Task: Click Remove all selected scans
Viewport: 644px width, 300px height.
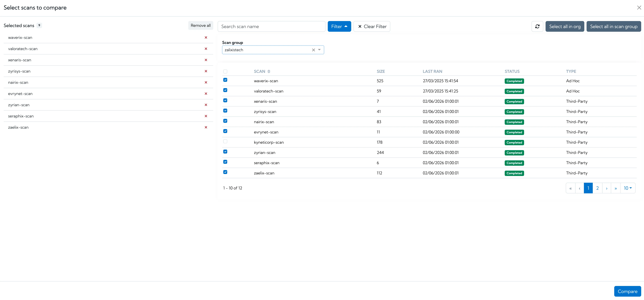Action: [201, 26]
